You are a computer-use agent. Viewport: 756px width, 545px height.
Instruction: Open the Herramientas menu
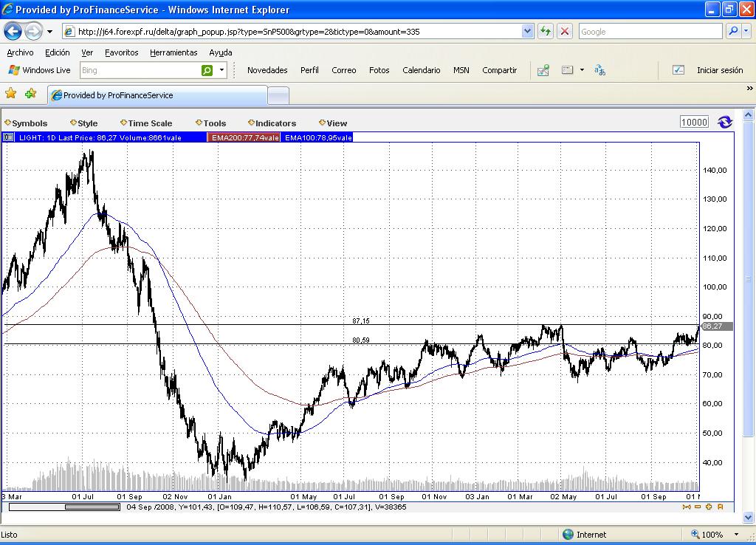point(173,52)
